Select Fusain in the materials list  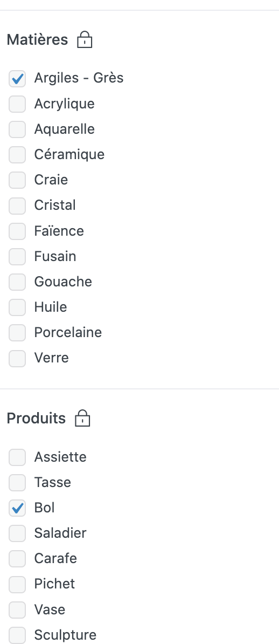pos(17,257)
